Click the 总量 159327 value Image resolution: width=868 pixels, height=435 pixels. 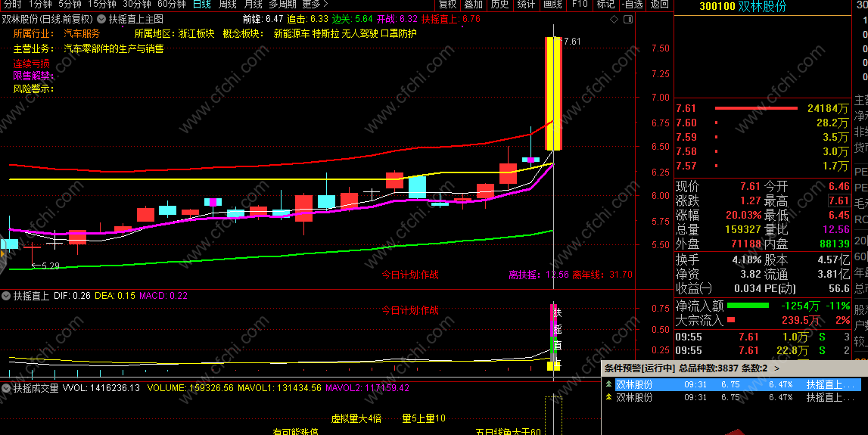coord(743,230)
